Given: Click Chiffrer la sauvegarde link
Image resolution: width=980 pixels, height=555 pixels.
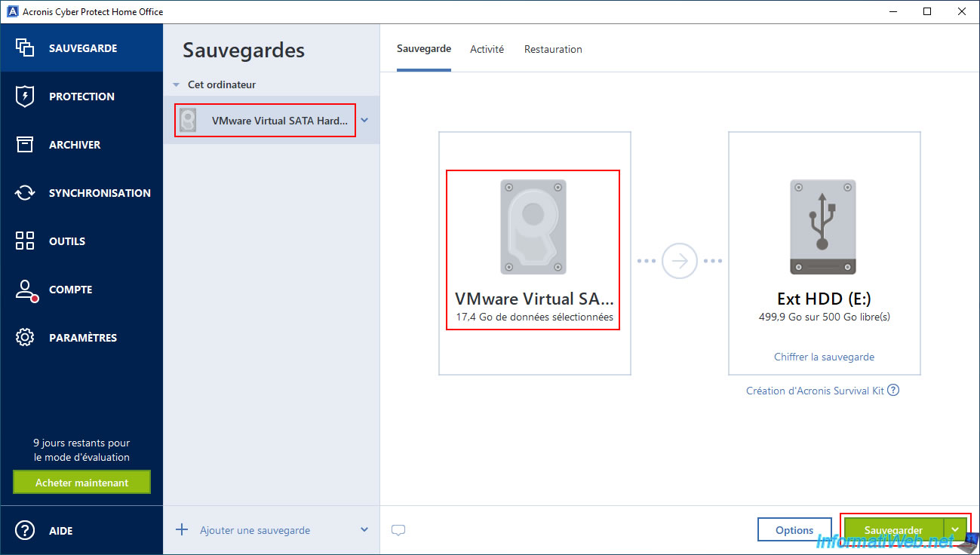Looking at the screenshot, I should (824, 357).
